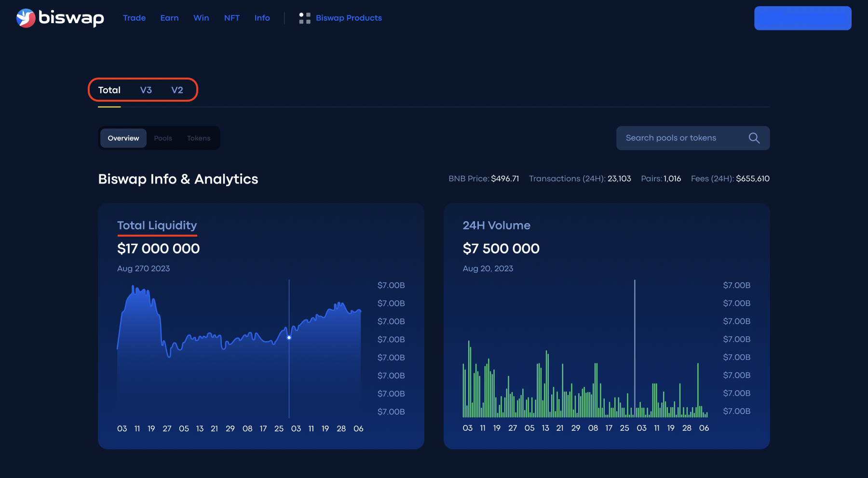Open the NFT menu item
This screenshot has height=478, width=868.
(232, 18)
